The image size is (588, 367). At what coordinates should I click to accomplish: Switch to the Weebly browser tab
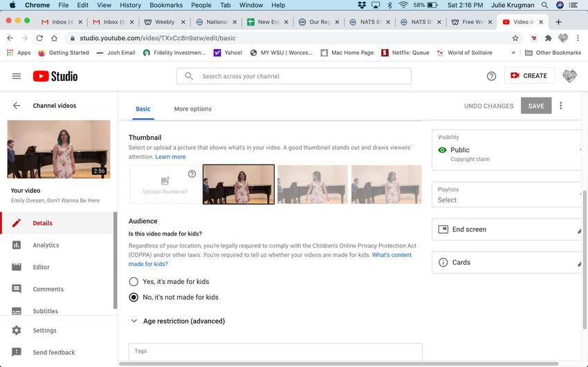coord(164,22)
